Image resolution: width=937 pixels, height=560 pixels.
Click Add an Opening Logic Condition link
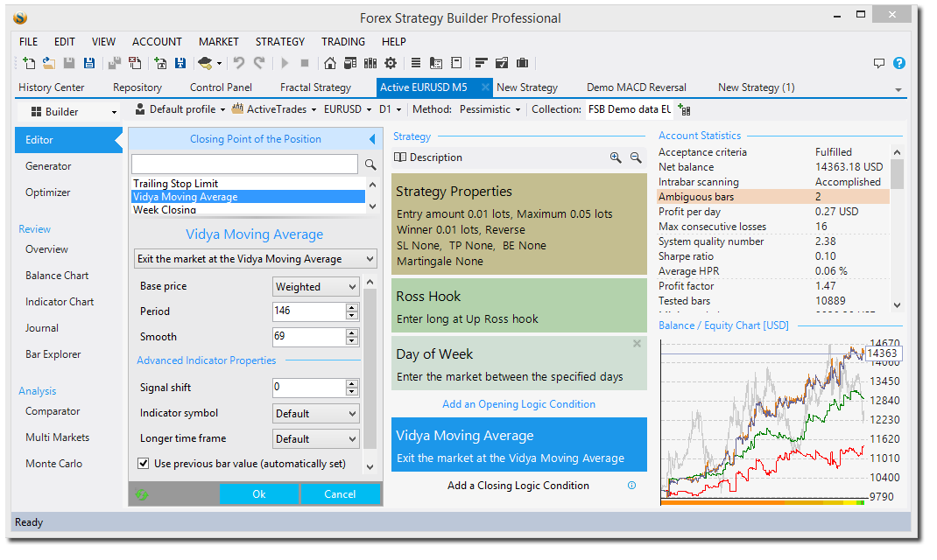tap(518, 404)
